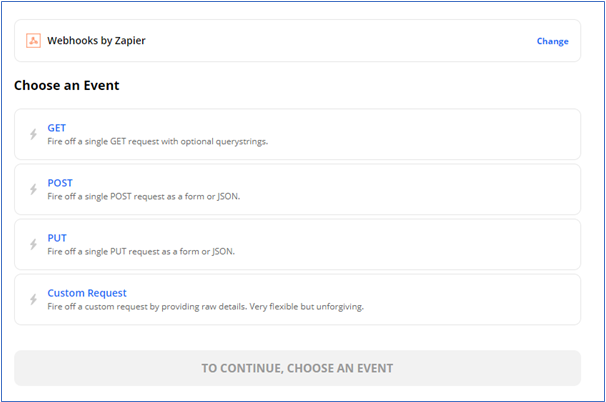
Task: Click the lightning bolt beside POST
Action: [x=32, y=190]
